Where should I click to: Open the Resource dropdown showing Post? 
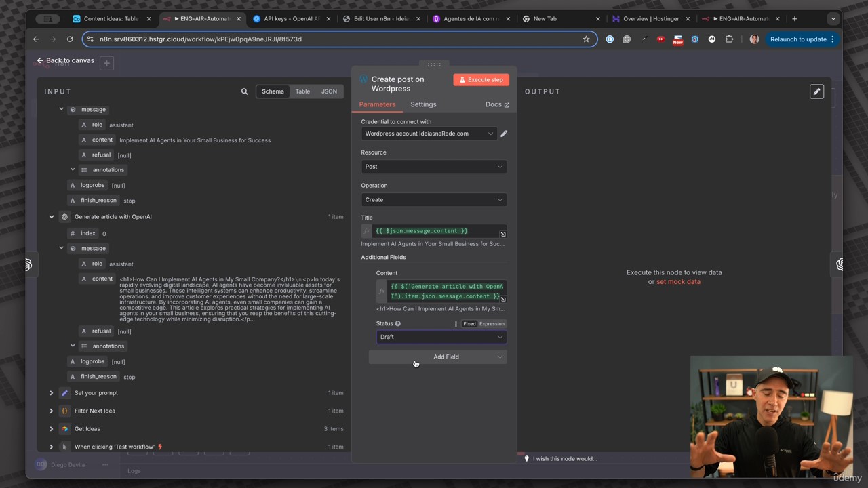434,167
